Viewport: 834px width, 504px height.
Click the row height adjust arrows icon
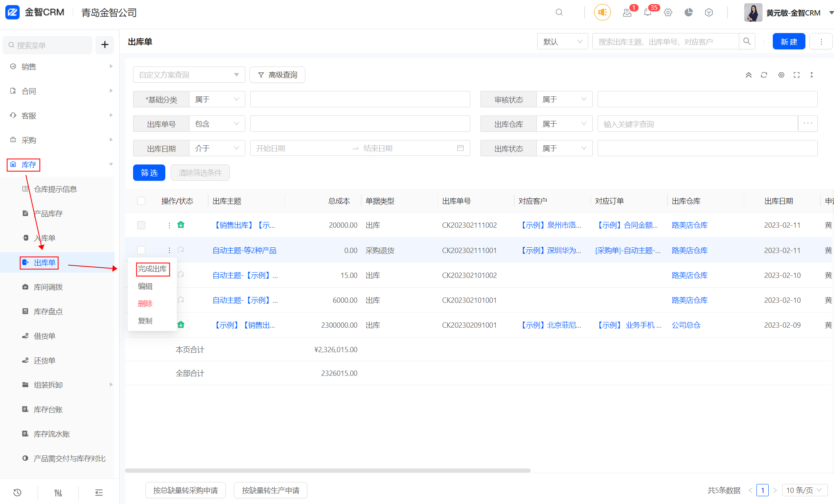[x=812, y=75]
